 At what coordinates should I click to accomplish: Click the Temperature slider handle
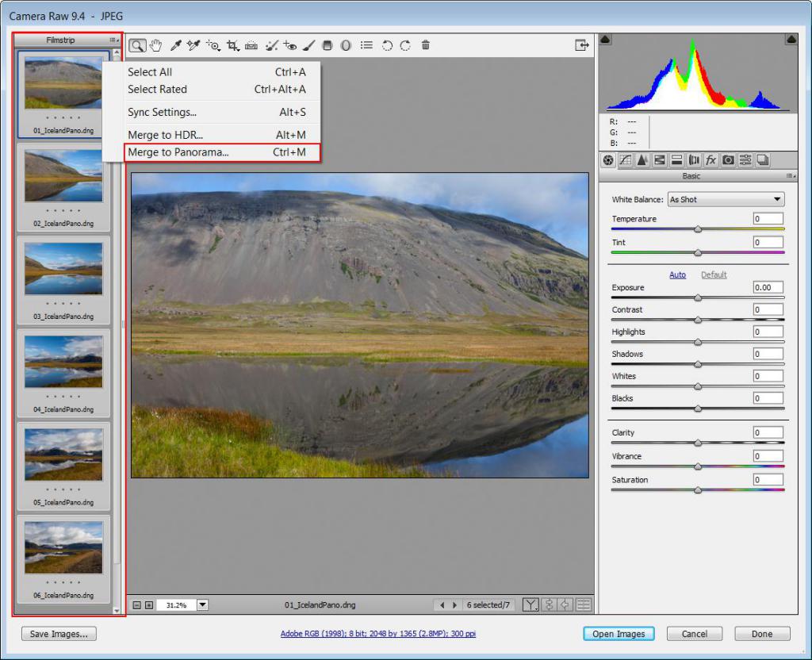698,229
